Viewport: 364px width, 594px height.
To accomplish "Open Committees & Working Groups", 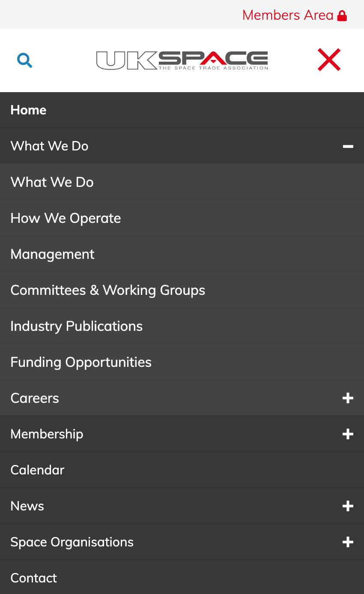I will tap(107, 290).
